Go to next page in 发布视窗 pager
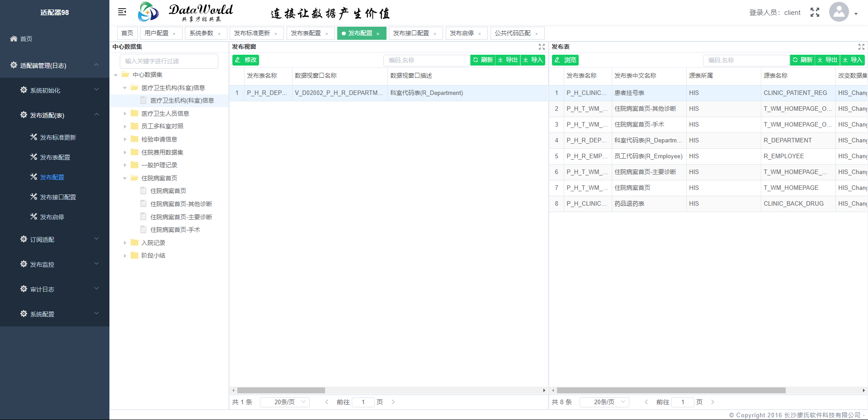868x420 pixels. (393, 402)
